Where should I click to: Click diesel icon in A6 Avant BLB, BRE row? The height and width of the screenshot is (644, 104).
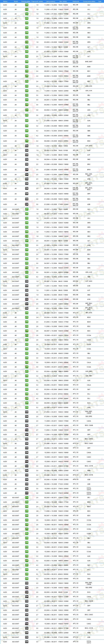[27, 588]
